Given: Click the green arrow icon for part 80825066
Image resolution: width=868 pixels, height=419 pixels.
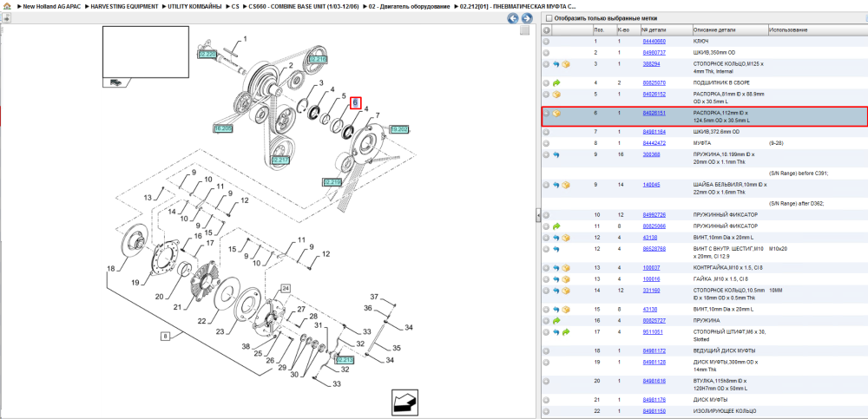Looking at the screenshot, I should click(x=556, y=226).
